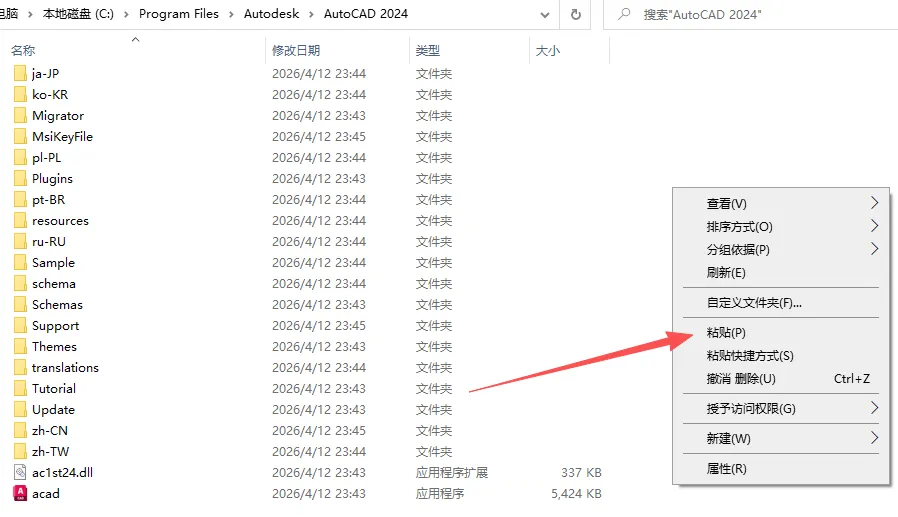This screenshot has width=898, height=517.
Task: Click the search magnifier icon
Action: [x=624, y=14]
